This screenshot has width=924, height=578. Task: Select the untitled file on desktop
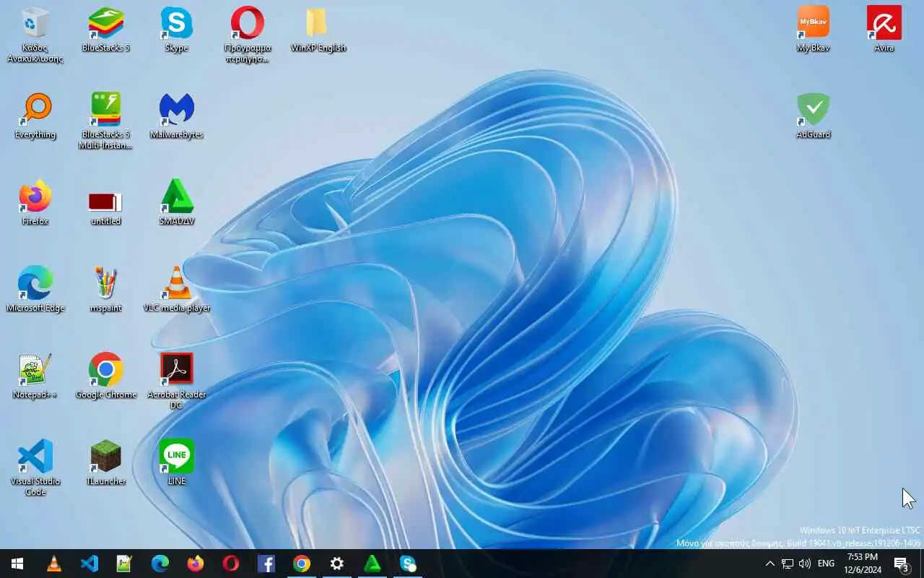pos(106,207)
